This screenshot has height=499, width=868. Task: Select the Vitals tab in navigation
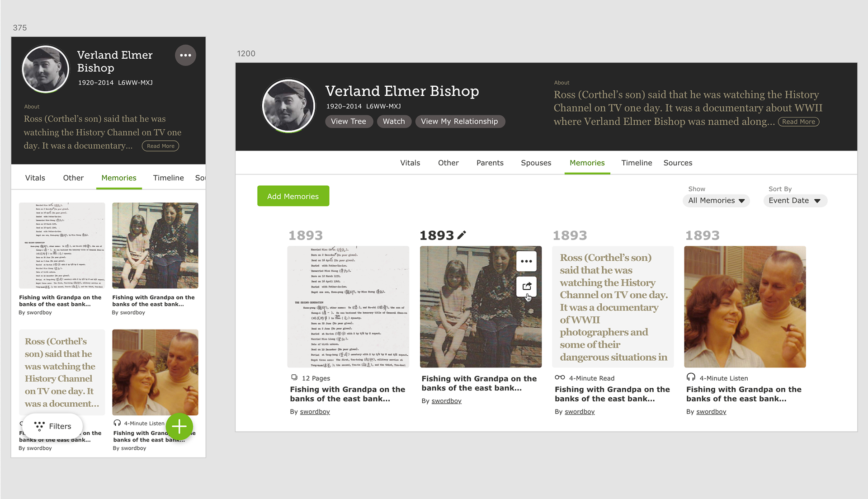click(x=410, y=163)
